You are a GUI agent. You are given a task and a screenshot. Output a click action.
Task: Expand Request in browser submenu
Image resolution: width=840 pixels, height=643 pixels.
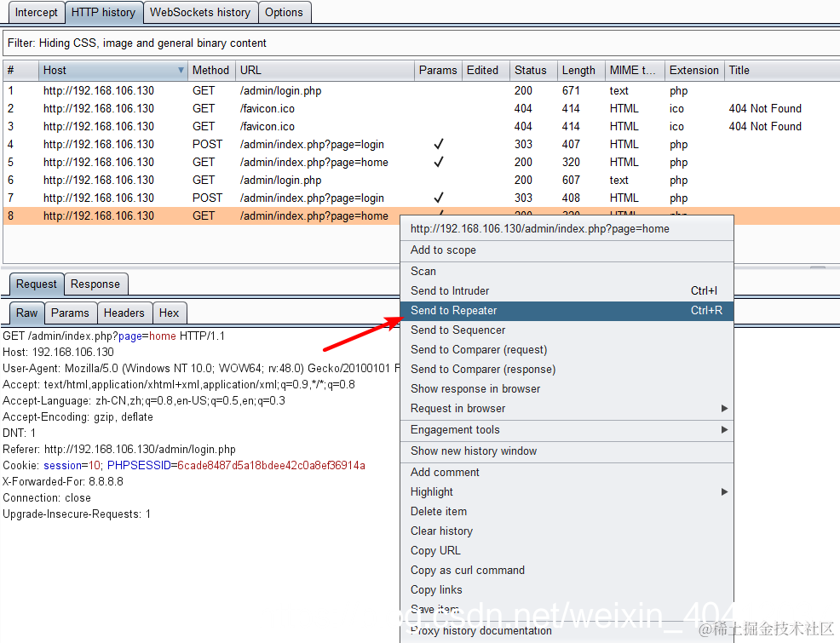[567, 409]
